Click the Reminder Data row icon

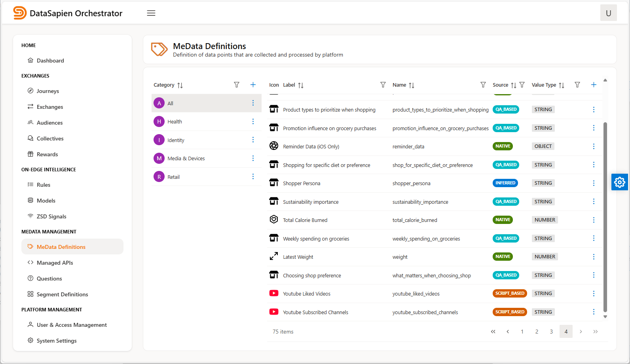coord(274,146)
